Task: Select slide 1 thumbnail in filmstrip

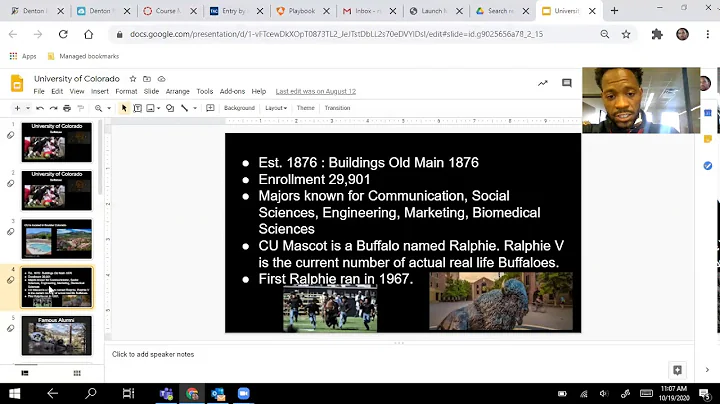Action: coord(56,142)
